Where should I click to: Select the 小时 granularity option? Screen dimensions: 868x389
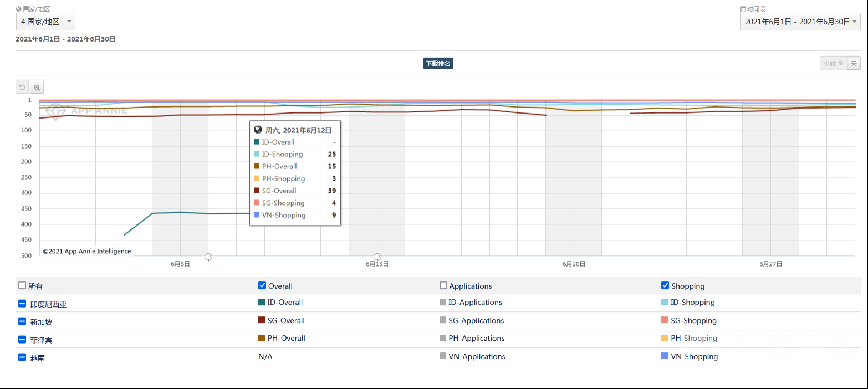coord(833,63)
